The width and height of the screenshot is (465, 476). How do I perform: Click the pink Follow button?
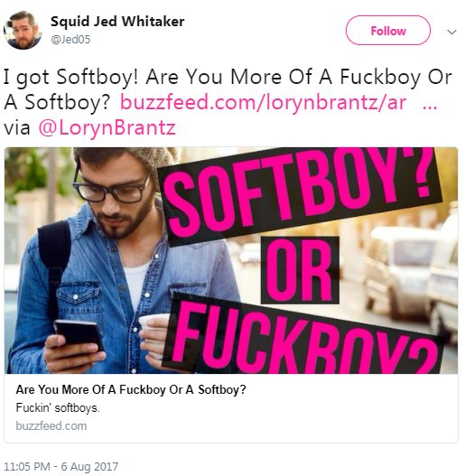387,31
